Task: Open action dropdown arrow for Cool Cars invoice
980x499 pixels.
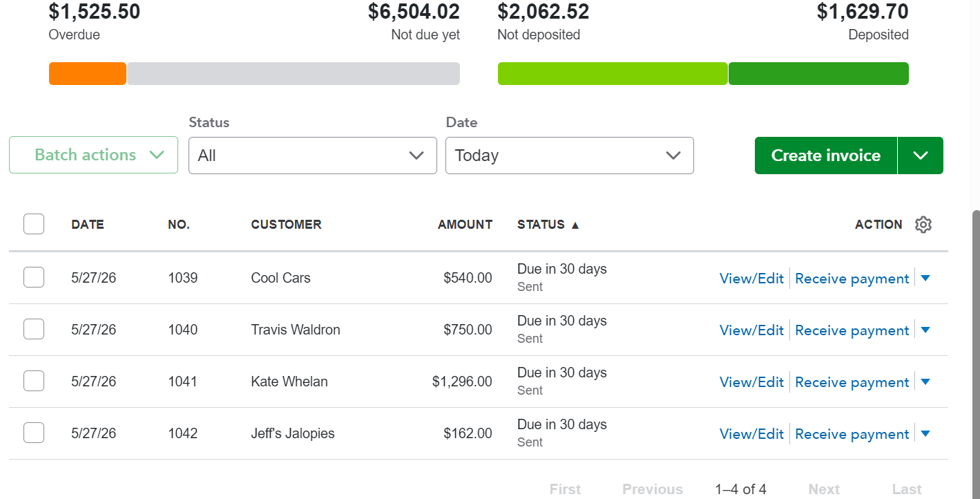Action: [x=925, y=278]
